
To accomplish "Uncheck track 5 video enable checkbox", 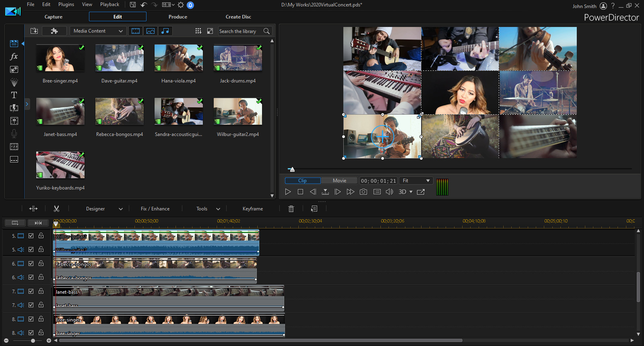I will click(x=31, y=236).
